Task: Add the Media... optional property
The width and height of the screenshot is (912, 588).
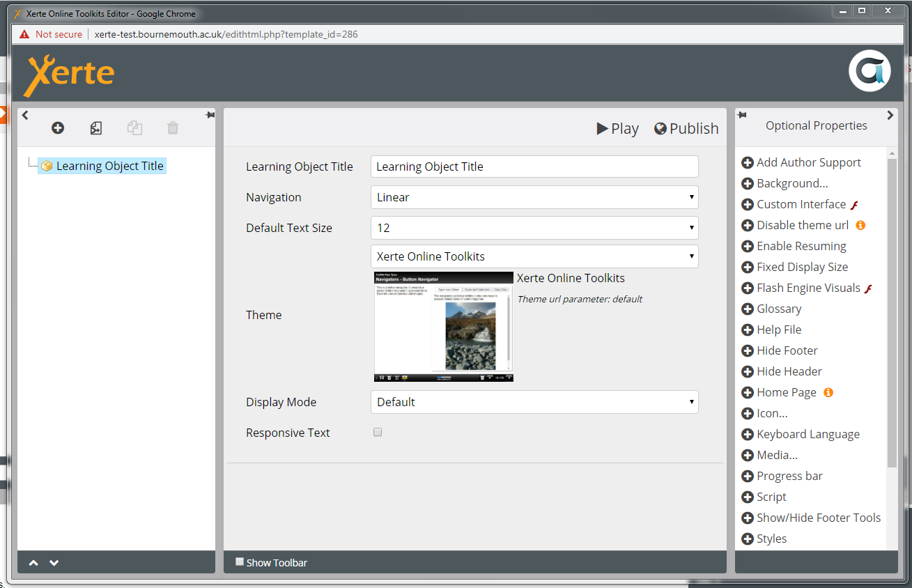Action: tap(770, 455)
